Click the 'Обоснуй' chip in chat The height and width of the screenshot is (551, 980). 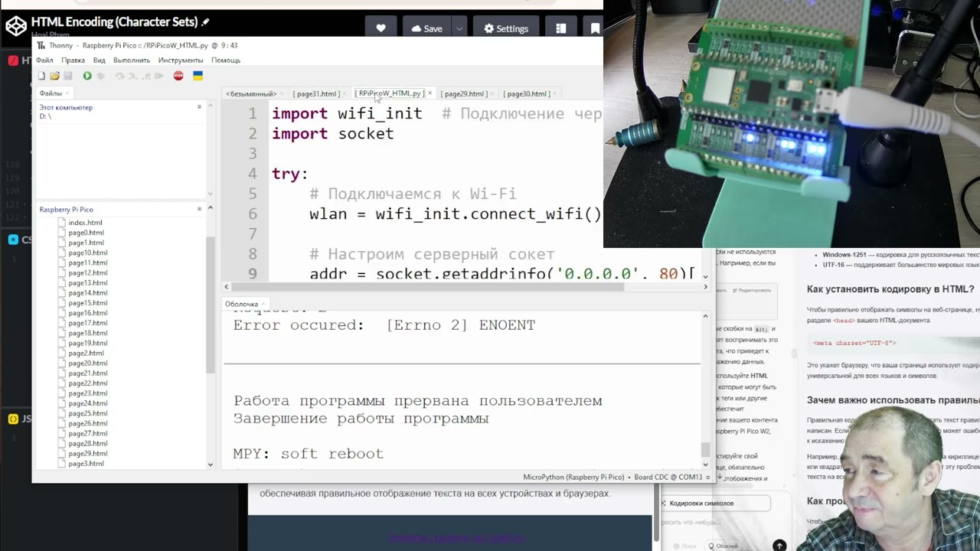(x=724, y=546)
